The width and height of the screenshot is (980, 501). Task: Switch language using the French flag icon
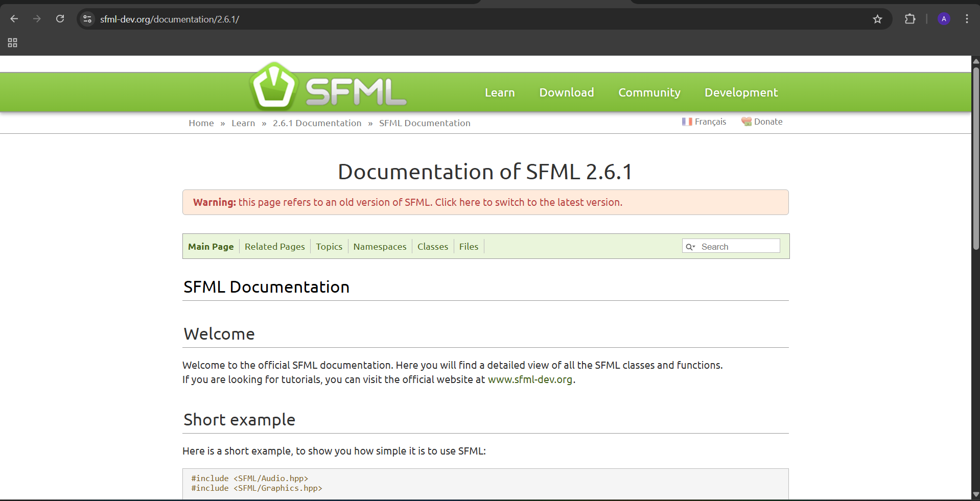(687, 122)
